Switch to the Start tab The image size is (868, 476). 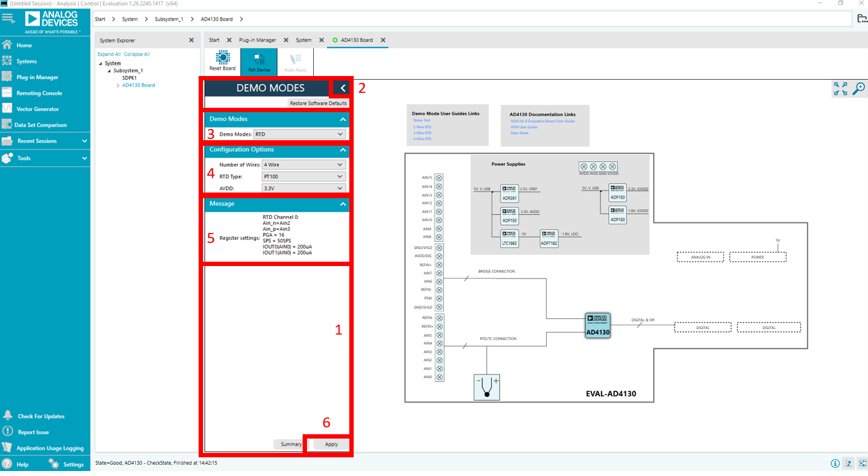[x=214, y=40]
